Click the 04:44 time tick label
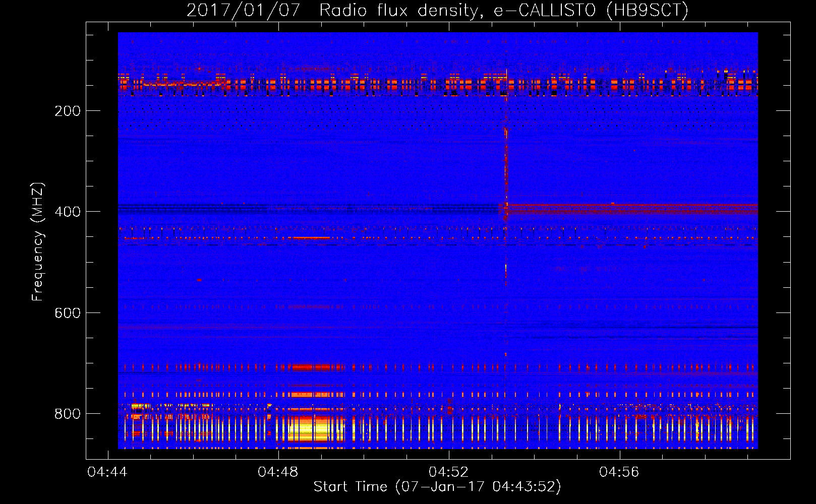The width and height of the screenshot is (816, 504). tap(107, 472)
